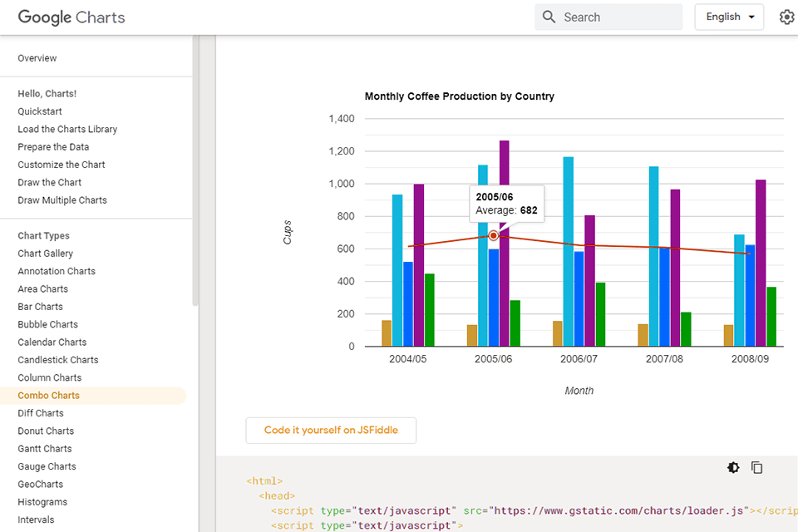The width and height of the screenshot is (798, 532).
Task: Open the Histograms section
Action: 43,501
